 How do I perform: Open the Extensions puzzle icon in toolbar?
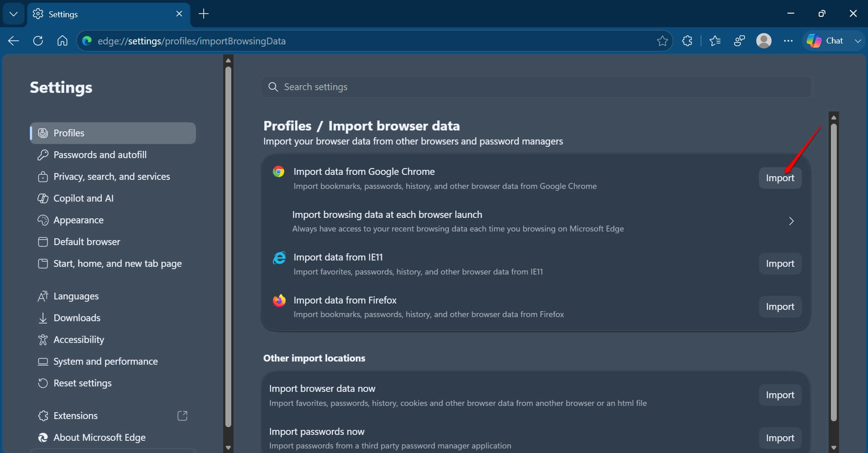pos(687,41)
